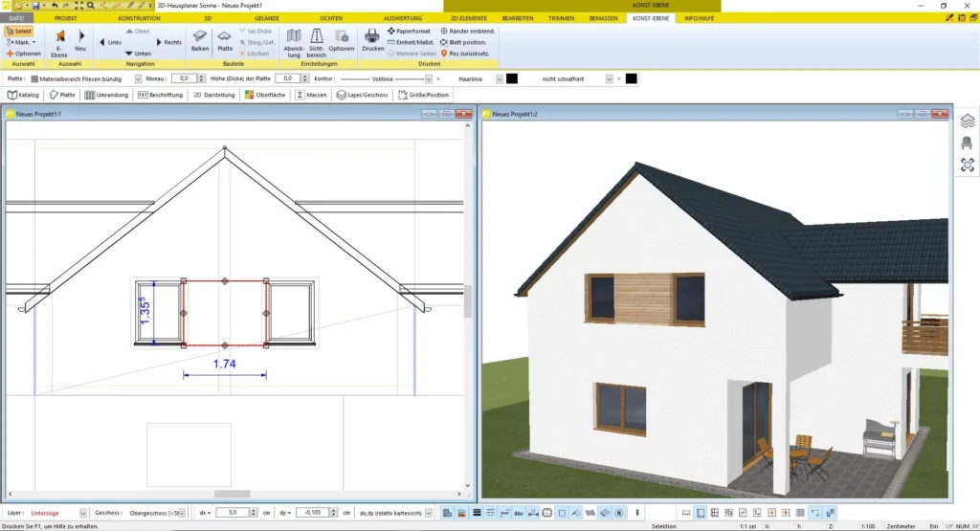Click the Niveau value input field
The height and width of the screenshot is (531, 980).
[x=184, y=78]
